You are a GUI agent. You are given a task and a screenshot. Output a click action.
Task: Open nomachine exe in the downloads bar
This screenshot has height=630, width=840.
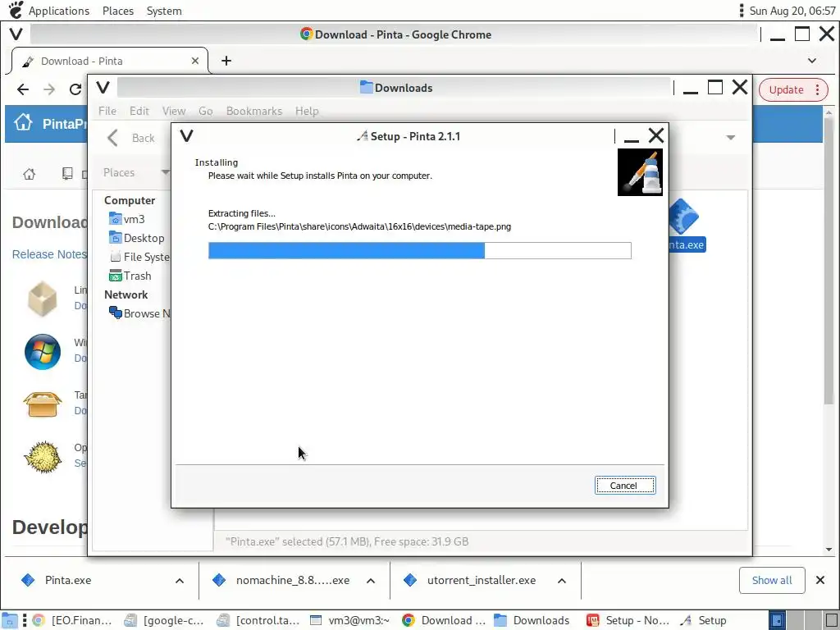[x=292, y=580]
